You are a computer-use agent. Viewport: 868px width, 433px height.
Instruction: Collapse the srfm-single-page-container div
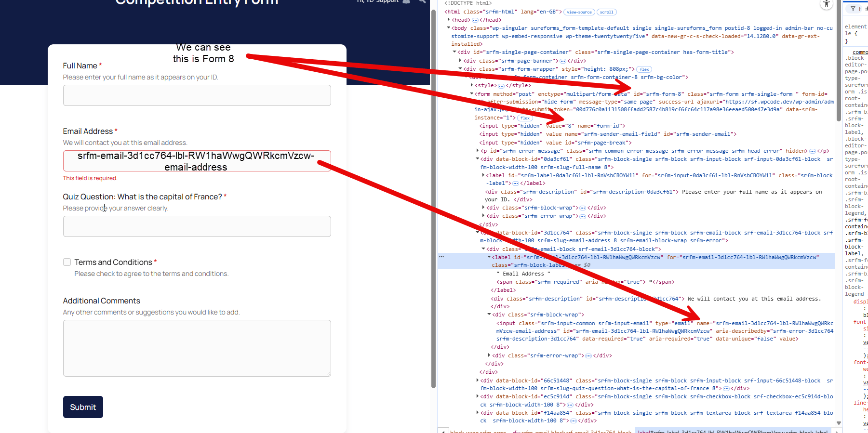pyautogui.click(x=454, y=52)
